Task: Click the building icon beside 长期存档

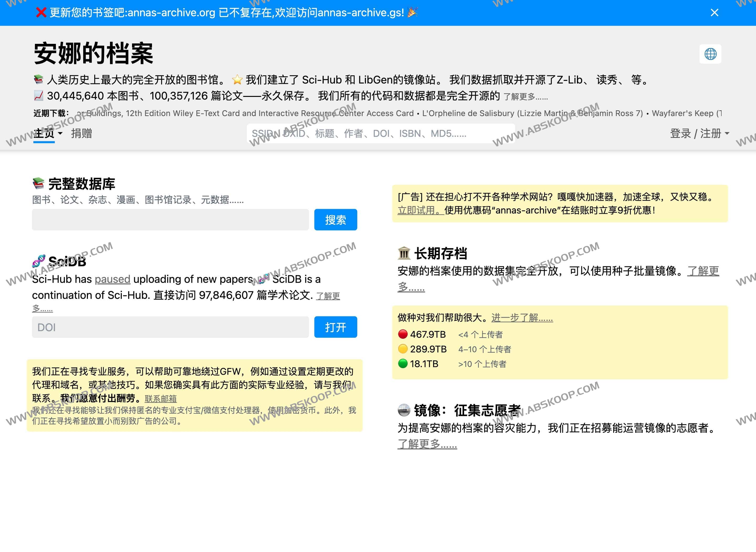Action: [x=404, y=254]
